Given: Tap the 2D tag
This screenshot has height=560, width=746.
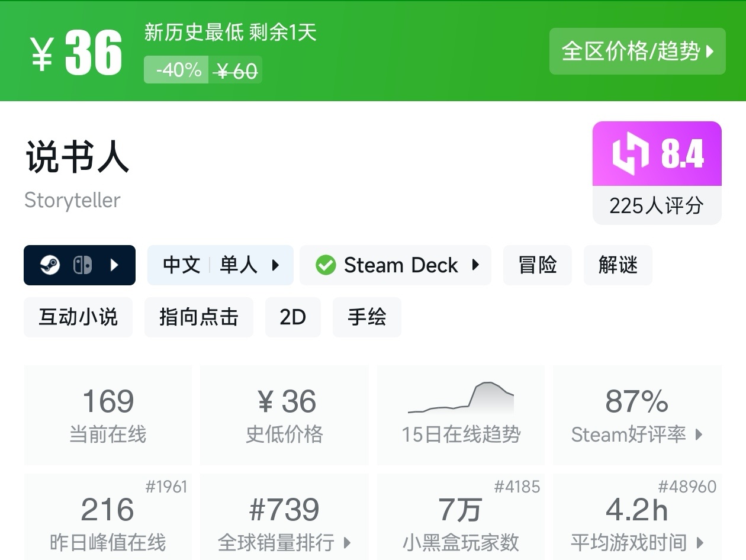Looking at the screenshot, I should tap(292, 317).
